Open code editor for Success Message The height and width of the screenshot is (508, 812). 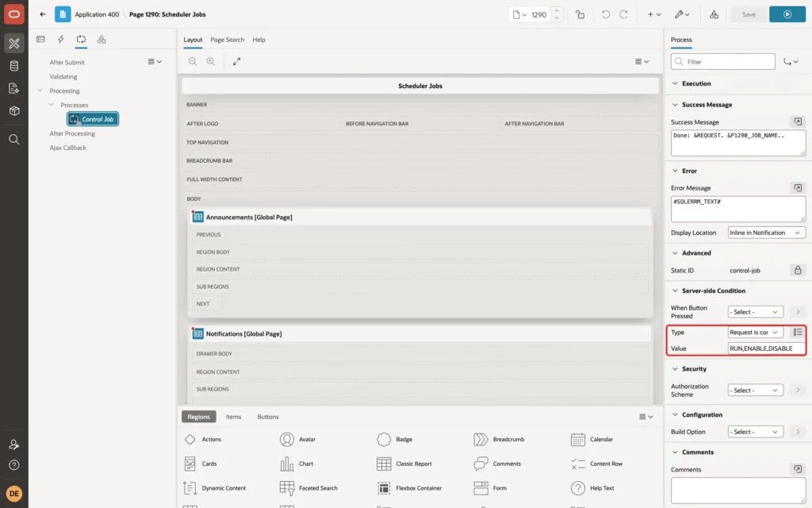798,121
